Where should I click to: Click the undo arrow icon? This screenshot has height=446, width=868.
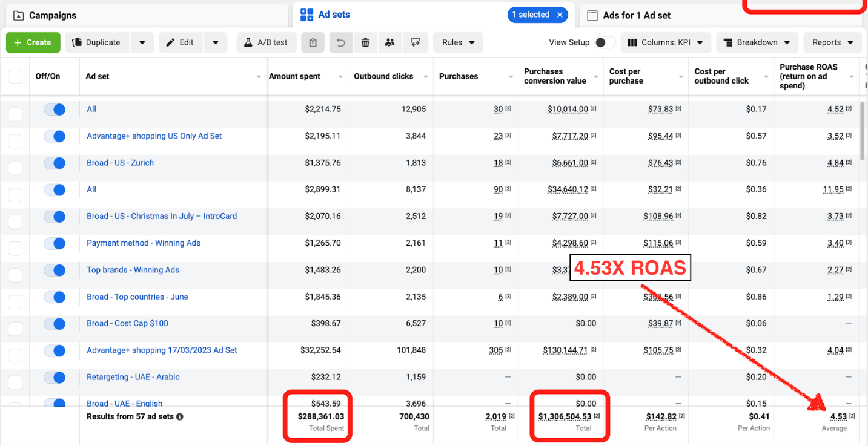pyautogui.click(x=340, y=42)
